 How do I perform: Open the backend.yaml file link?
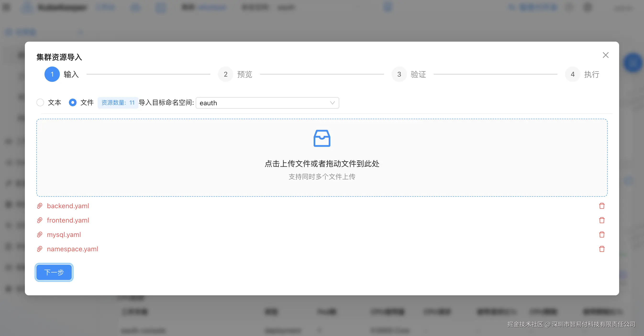(68, 206)
